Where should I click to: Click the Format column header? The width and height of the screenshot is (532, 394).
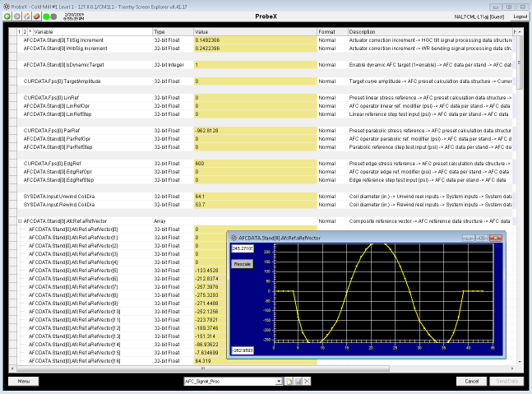[332, 31]
